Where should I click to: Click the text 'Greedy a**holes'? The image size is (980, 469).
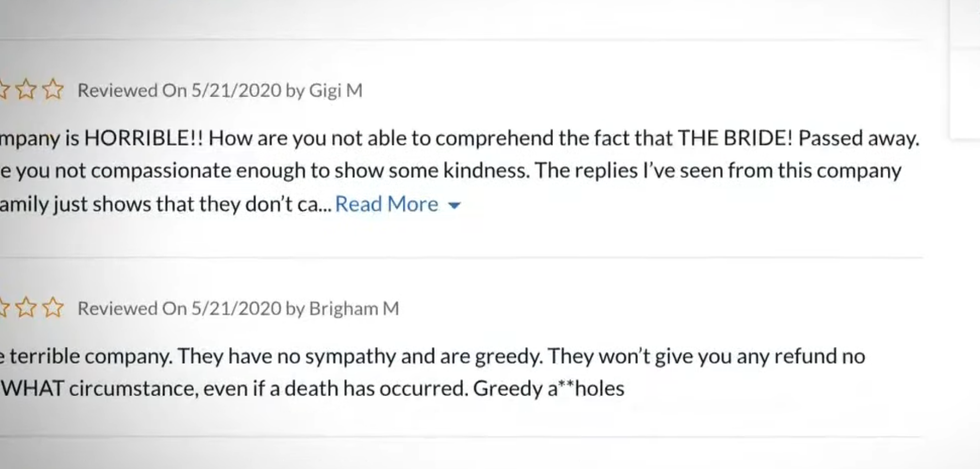(x=549, y=388)
